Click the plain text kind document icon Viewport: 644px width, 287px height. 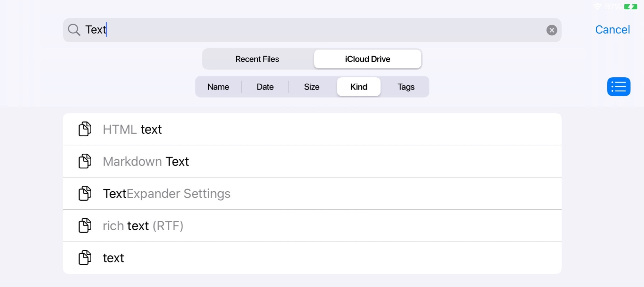[85, 258]
